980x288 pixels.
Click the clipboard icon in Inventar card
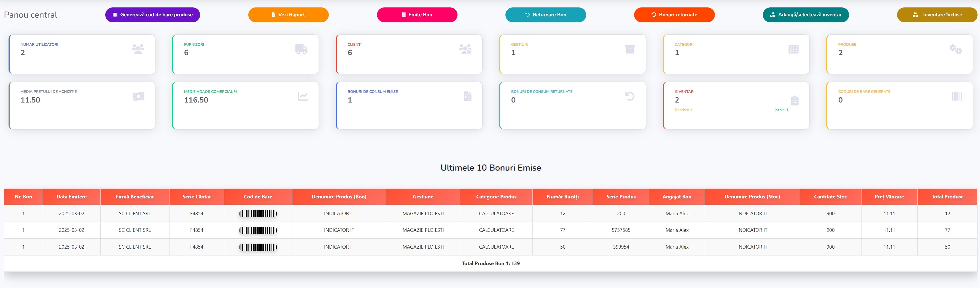coord(794,100)
